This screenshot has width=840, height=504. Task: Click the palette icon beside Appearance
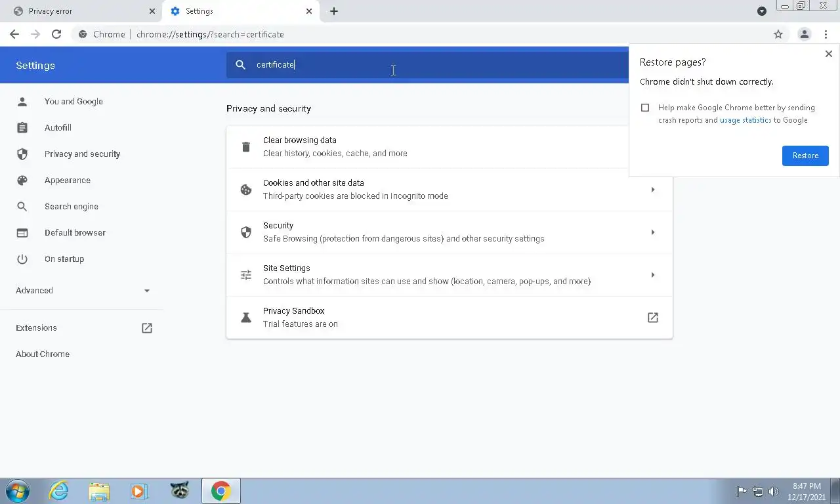tap(22, 180)
